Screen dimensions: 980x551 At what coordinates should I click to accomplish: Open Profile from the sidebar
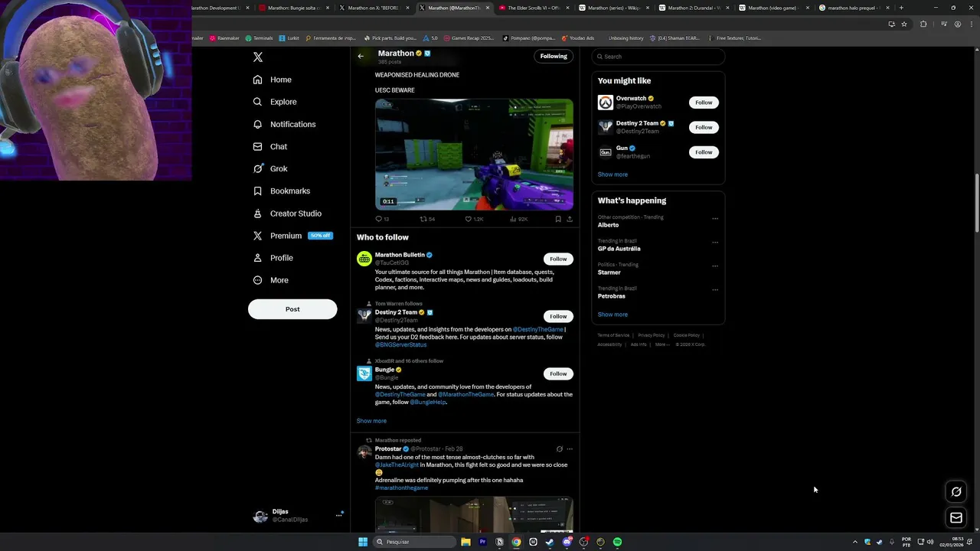pos(273,258)
